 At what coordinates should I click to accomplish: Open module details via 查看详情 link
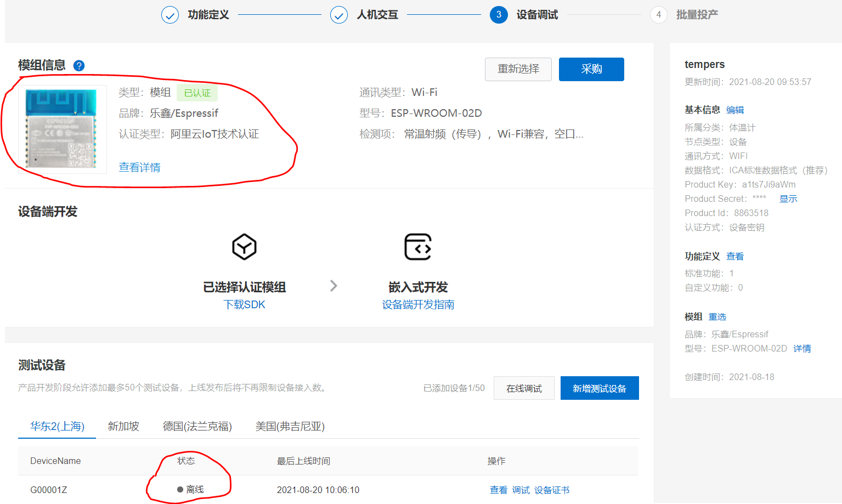[x=139, y=167]
